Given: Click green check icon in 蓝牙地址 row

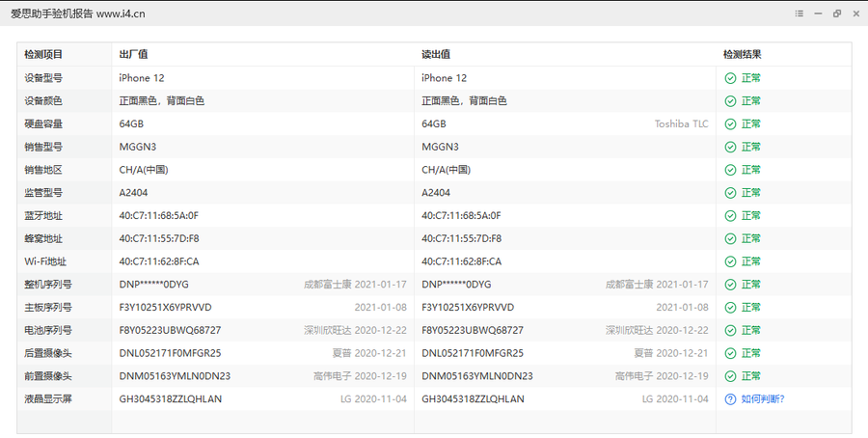Looking at the screenshot, I should (730, 215).
